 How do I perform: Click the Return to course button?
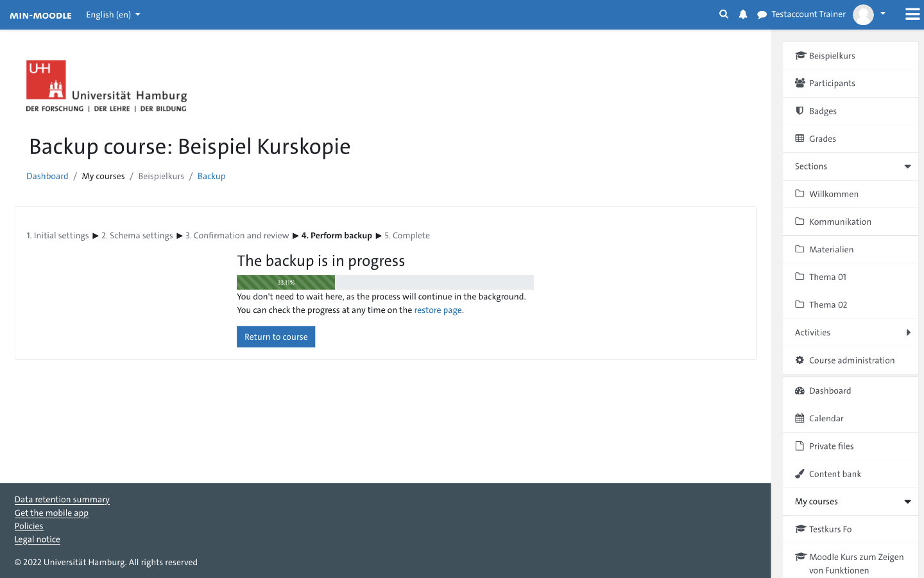[x=276, y=337]
